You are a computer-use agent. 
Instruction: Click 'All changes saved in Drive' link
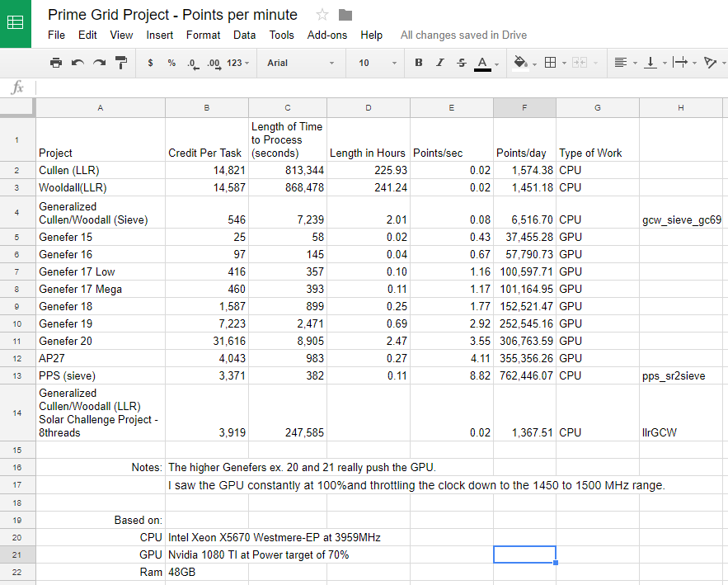pos(463,35)
